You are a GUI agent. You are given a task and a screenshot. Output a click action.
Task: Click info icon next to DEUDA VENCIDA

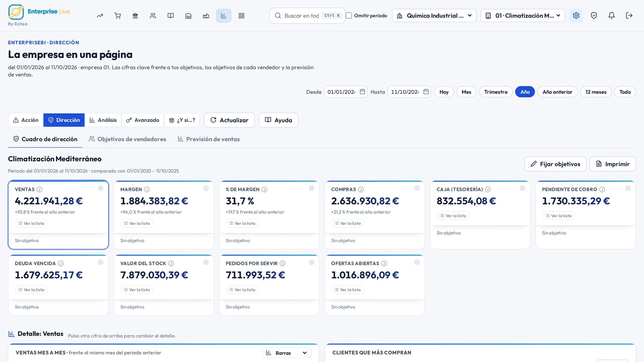61,263
